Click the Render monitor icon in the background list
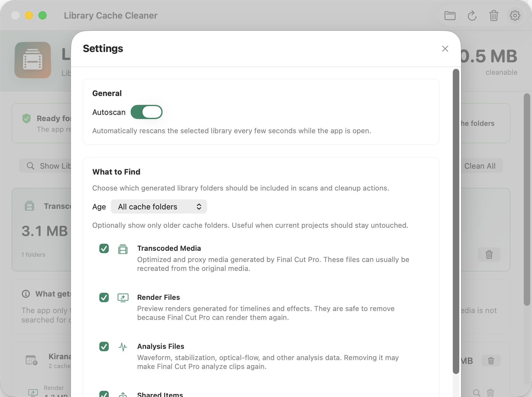This screenshot has height=397, width=532. pos(33,393)
